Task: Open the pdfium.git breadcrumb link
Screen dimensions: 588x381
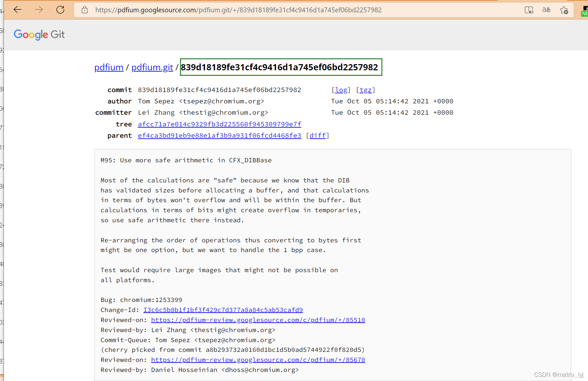Action: (x=152, y=67)
